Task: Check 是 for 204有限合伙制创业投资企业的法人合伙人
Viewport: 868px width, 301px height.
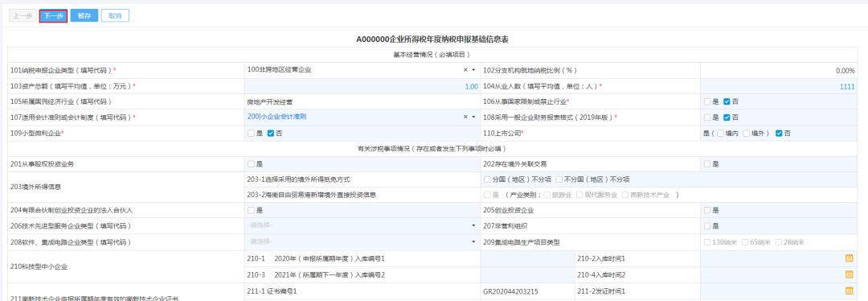Action: (252, 210)
